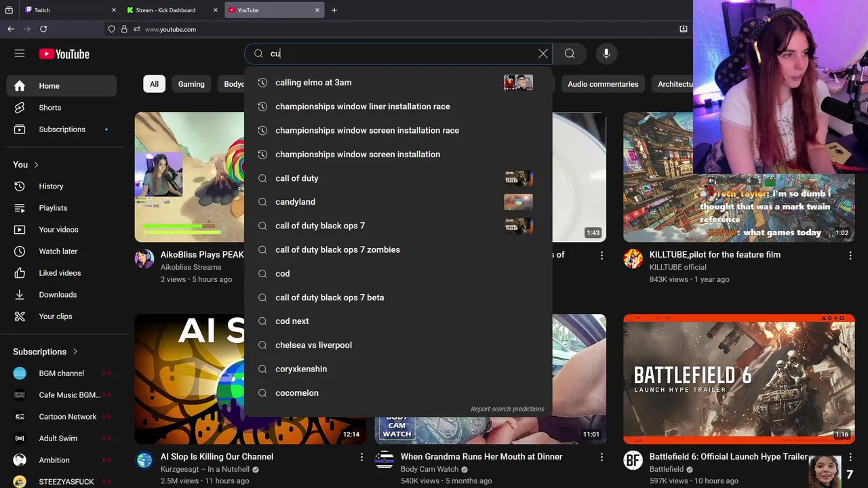Open Battlefield 6 Launch Hype Trailer thumbnail
This screenshot has width=868, height=488.
tap(739, 379)
